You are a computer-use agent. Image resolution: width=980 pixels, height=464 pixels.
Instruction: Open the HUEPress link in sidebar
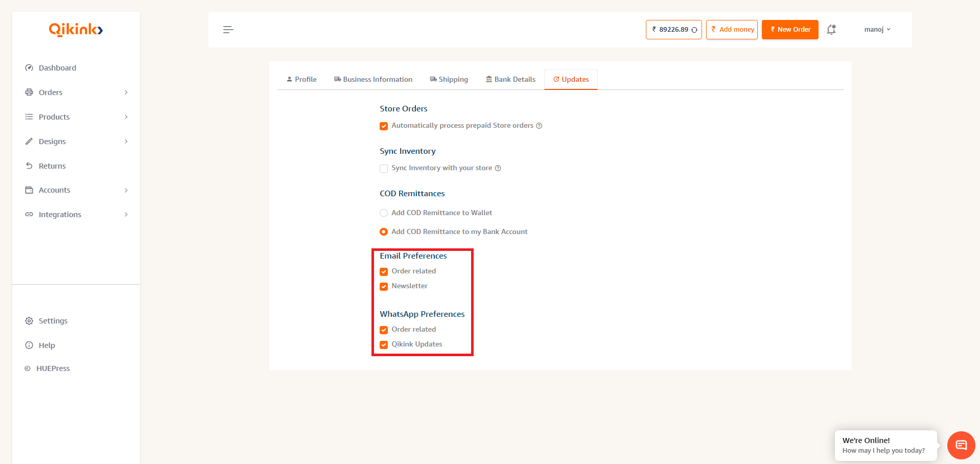53,368
